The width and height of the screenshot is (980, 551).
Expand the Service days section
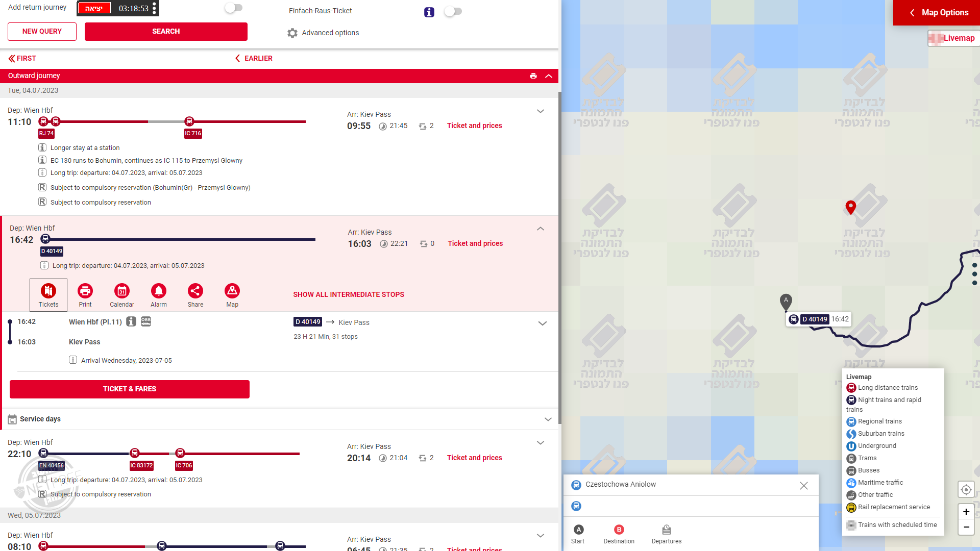(548, 419)
